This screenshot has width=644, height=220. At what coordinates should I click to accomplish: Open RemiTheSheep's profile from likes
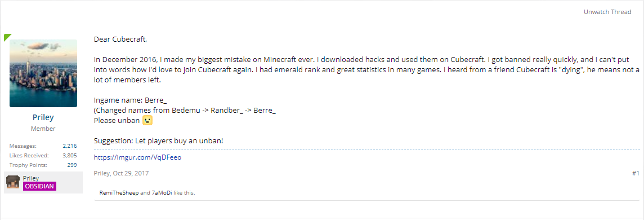(x=119, y=192)
